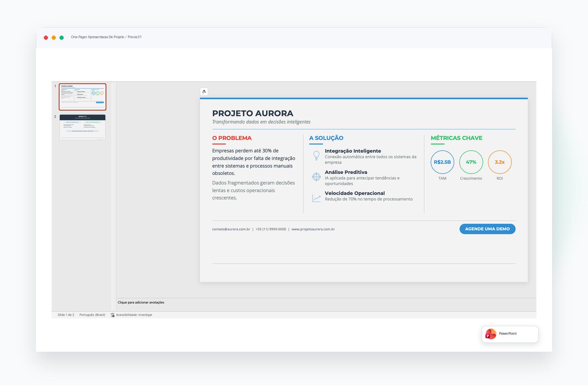This screenshot has height=385, width=588.
Task: Click the orange window minimize dot
Action: (54, 38)
